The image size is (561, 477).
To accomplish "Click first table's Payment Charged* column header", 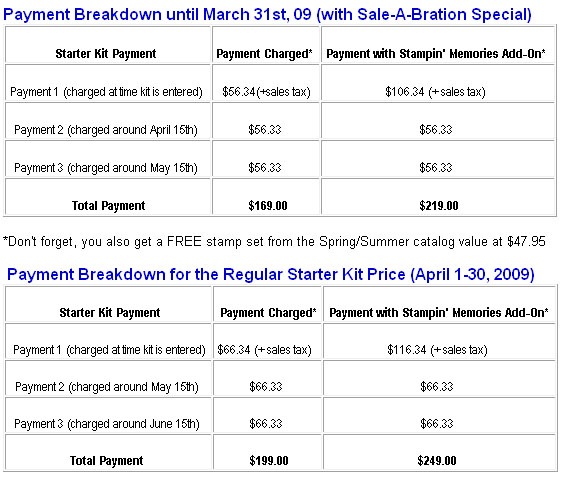I will 264,54.
